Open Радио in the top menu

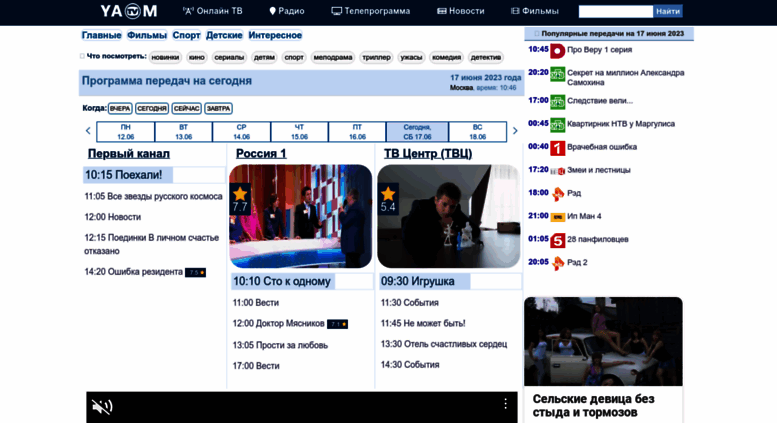286,11
